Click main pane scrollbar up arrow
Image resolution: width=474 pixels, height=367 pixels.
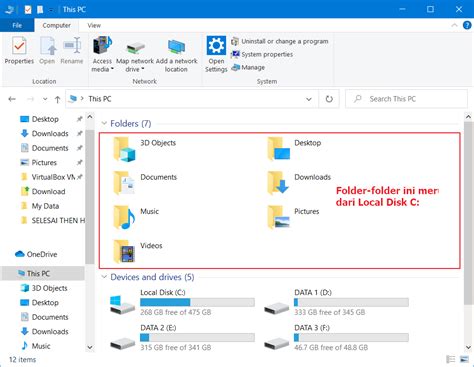468,117
